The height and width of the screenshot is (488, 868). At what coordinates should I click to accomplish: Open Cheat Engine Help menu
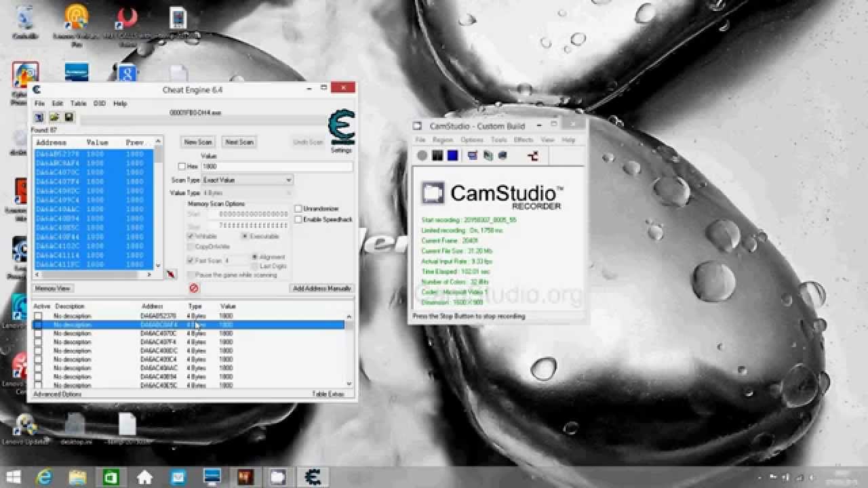[120, 104]
